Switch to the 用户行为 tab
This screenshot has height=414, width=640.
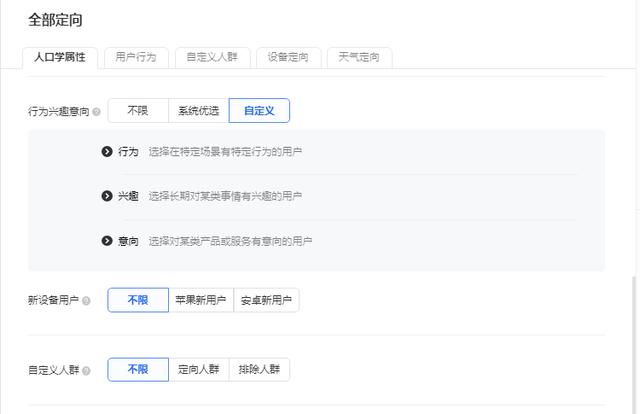pyautogui.click(x=136, y=57)
